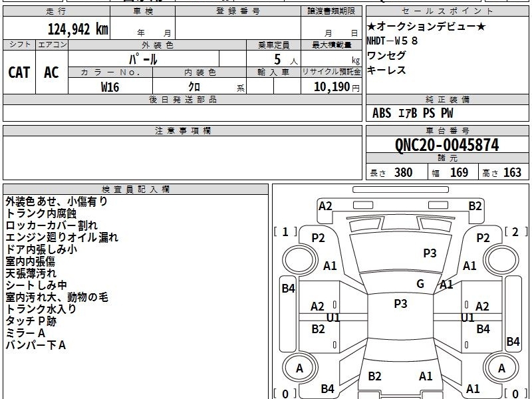The width and height of the screenshot is (532, 399).
Task: Select the エアコン column header
Action: pos(52,45)
